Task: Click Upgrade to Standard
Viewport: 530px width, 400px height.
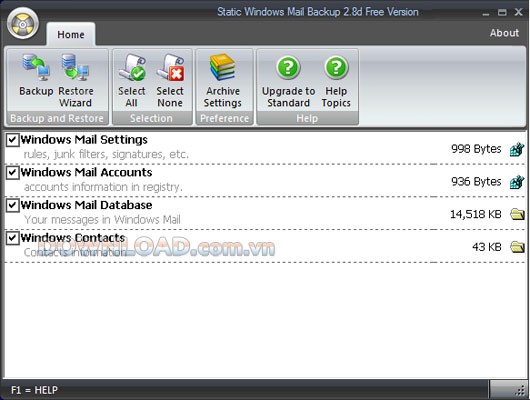Action: point(288,80)
